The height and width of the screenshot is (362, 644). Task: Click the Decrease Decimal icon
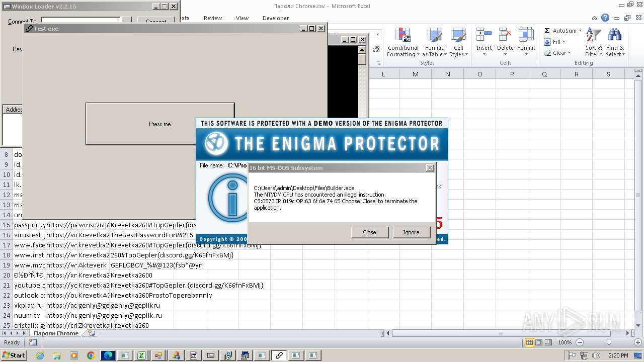coord(376,49)
